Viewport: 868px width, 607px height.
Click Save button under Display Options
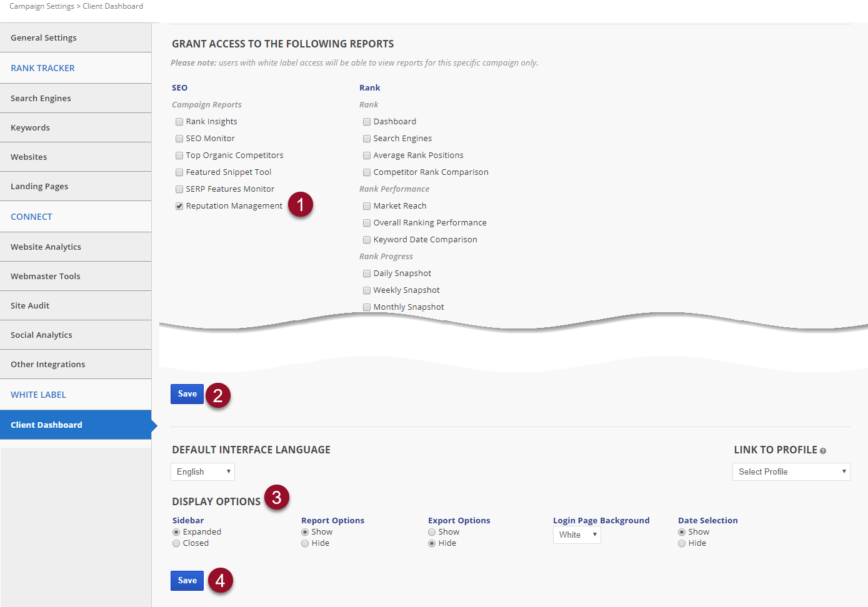[x=187, y=581]
